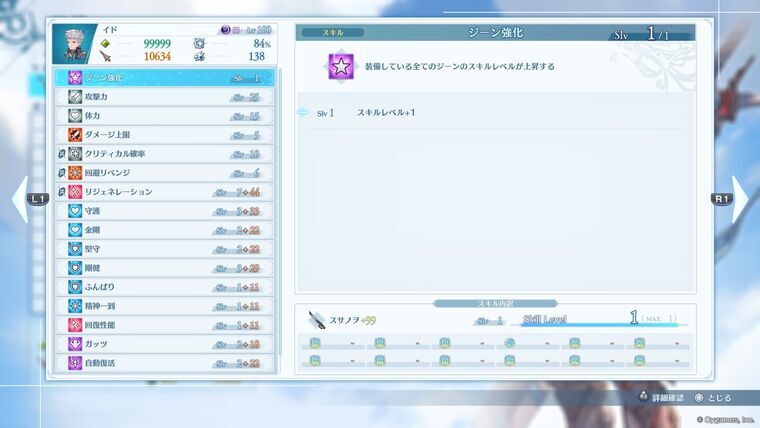Click the attack power sword icon beside 10634

(x=105, y=56)
